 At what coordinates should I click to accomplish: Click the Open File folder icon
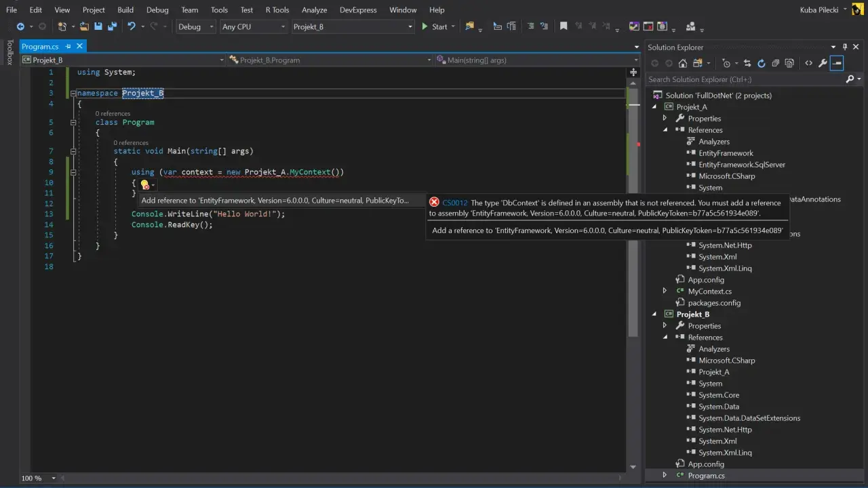click(85, 26)
